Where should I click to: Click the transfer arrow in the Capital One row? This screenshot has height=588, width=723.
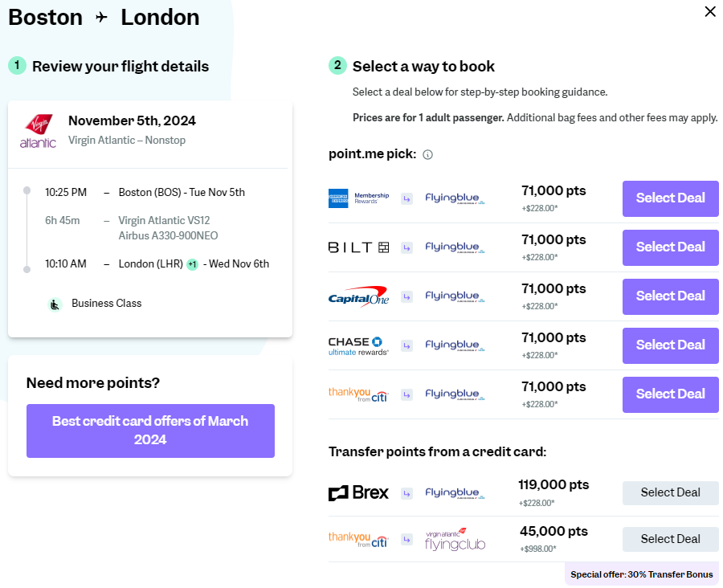[x=406, y=296]
